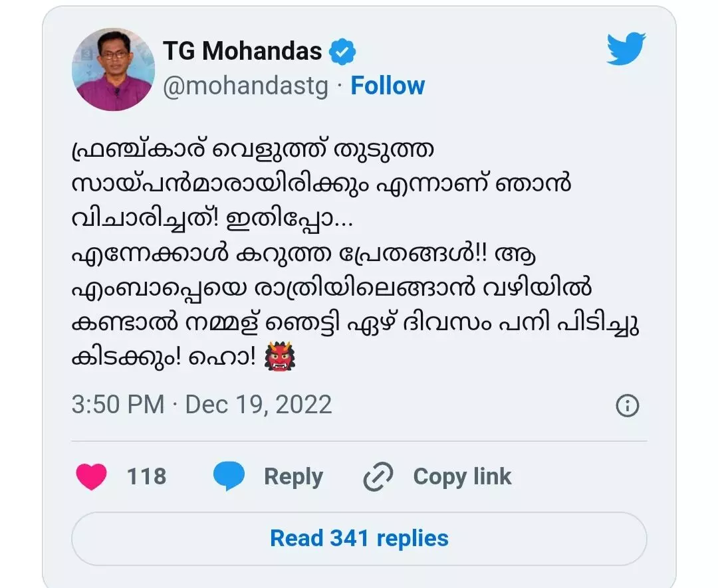Click the Twitter bird logo

click(x=626, y=50)
